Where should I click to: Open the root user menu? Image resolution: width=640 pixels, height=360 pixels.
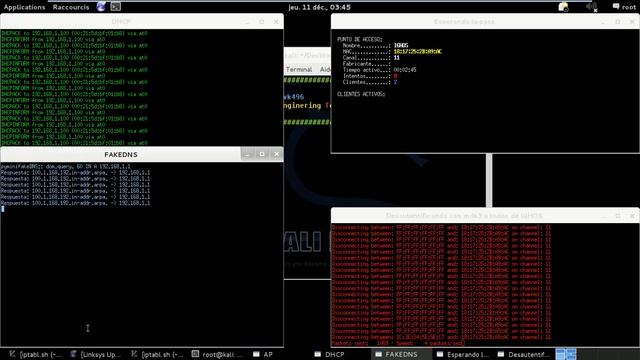[624, 7]
